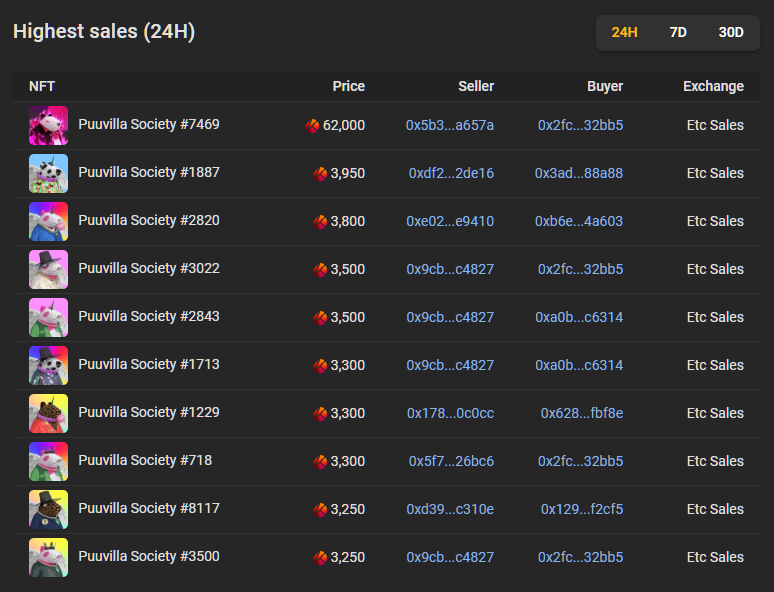Click the Puuvilla Society #2843 name
The width and height of the screenshot is (774, 592).
tap(149, 316)
